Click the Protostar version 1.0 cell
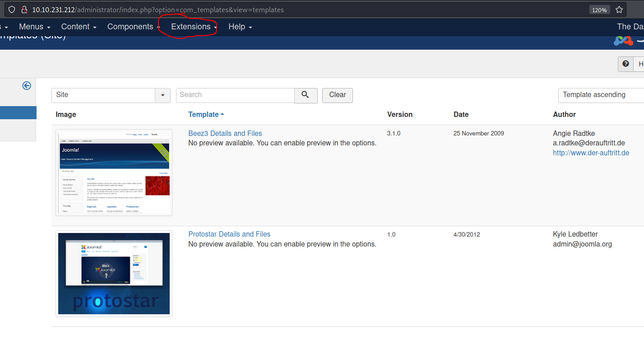The height and width of the screenshot is (340, 644). [x=391, y=234]
